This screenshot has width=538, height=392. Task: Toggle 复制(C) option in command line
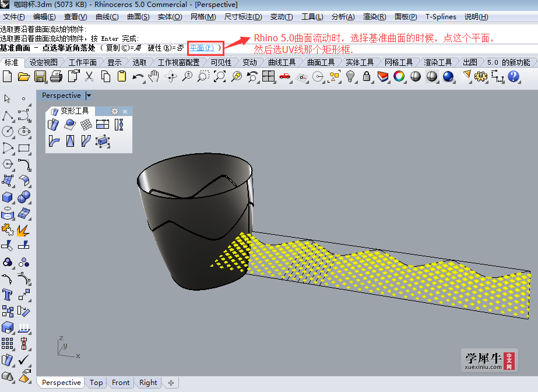coord(124,48)
